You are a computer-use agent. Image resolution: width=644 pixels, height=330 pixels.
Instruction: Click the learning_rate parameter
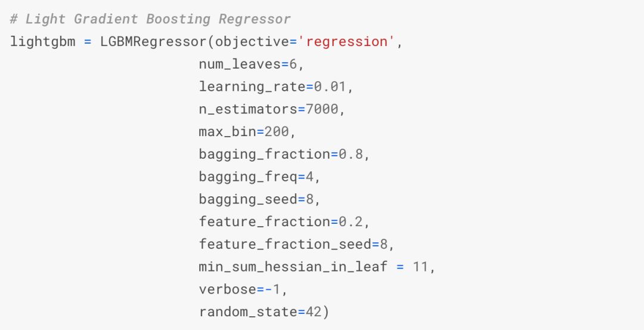tap(252, 87)
